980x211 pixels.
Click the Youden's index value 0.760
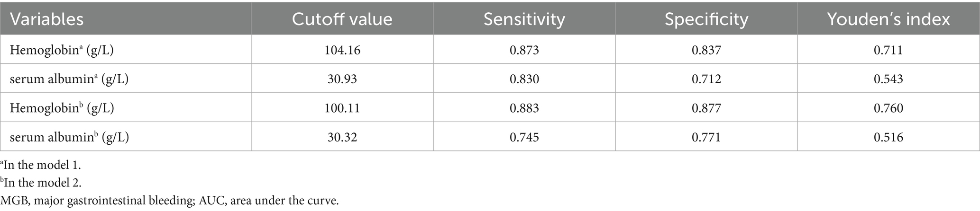point(888,108)
